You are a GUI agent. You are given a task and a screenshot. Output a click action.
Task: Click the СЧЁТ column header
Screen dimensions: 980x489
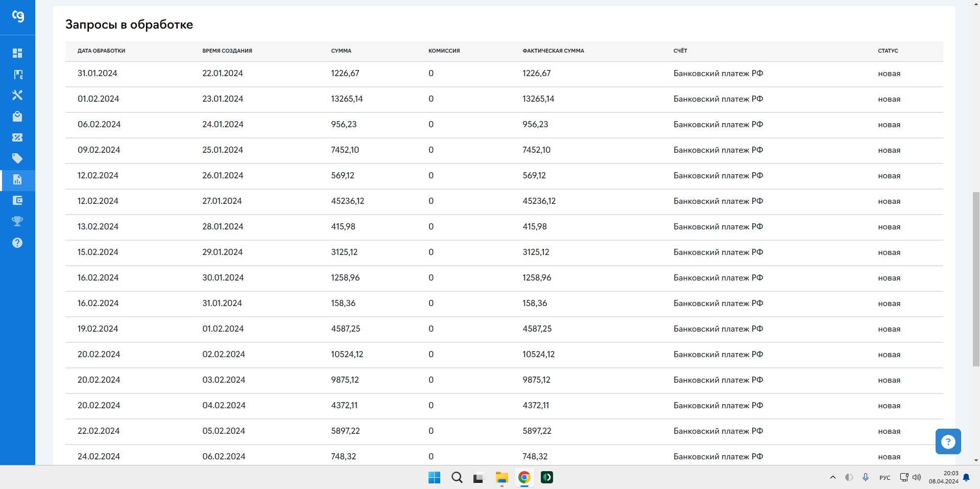pos(680,51)
